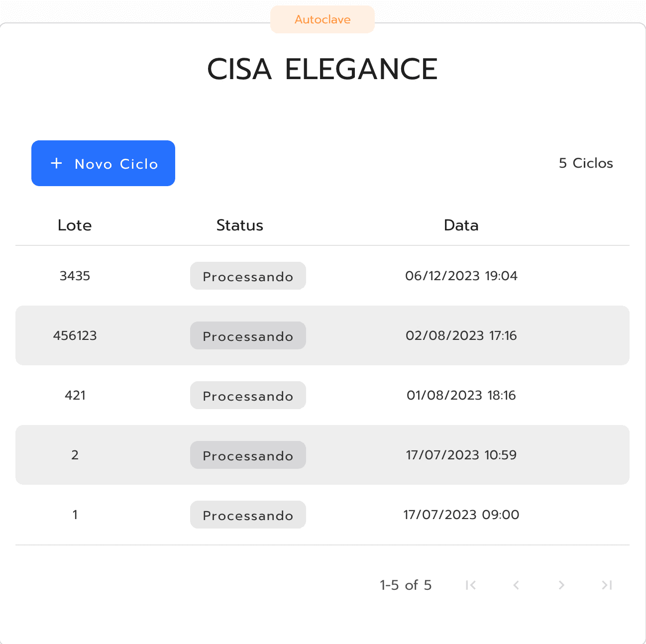Jump to last page icon
The height and width of the screenshot is (644, 646).
[x=607, y=585]
